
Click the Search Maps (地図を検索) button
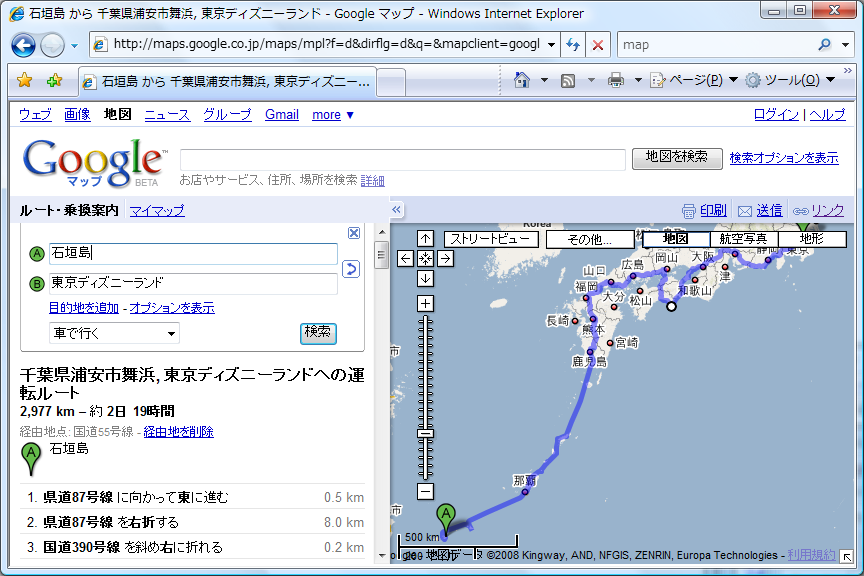[676, 157]
